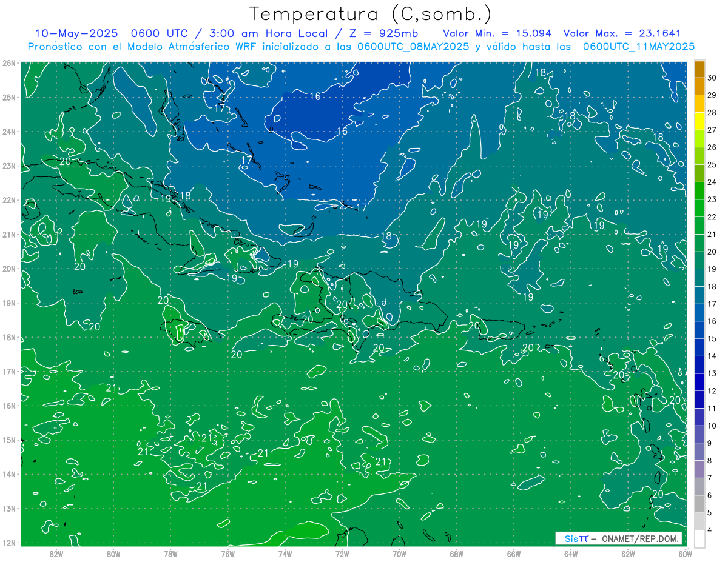This screenshot has height=562, width=728.
Task: Click the '15N' latitude axis label
Action: click(8, 440)
